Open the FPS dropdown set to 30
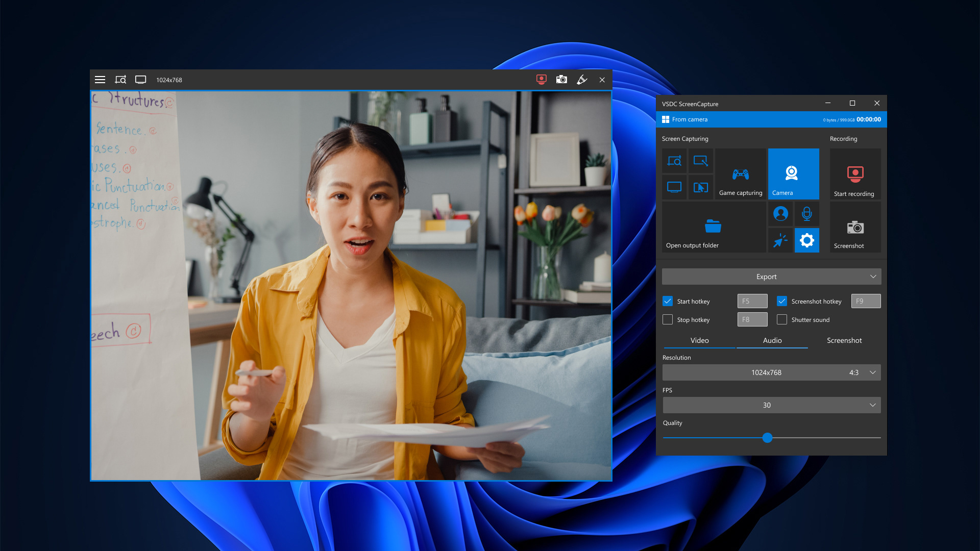The image size is (980, 551). point(771,405)
